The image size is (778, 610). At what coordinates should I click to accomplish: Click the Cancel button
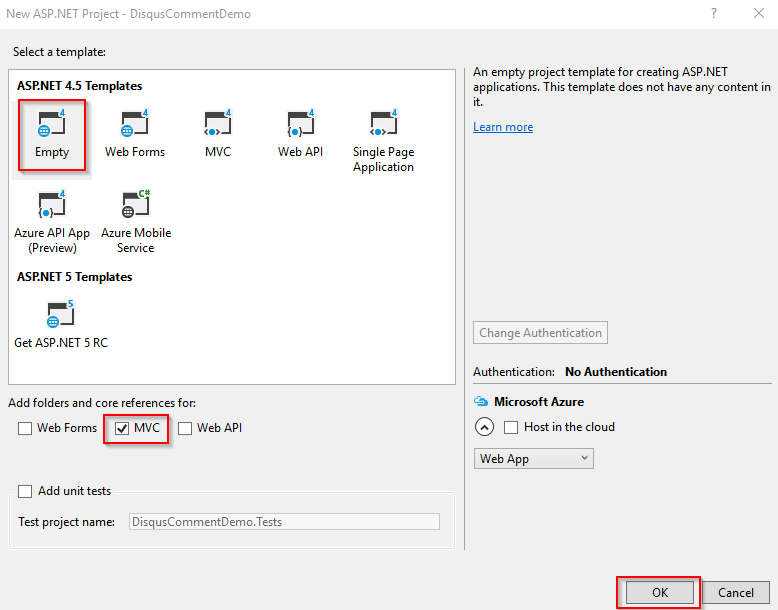click(x=735, y=593)
